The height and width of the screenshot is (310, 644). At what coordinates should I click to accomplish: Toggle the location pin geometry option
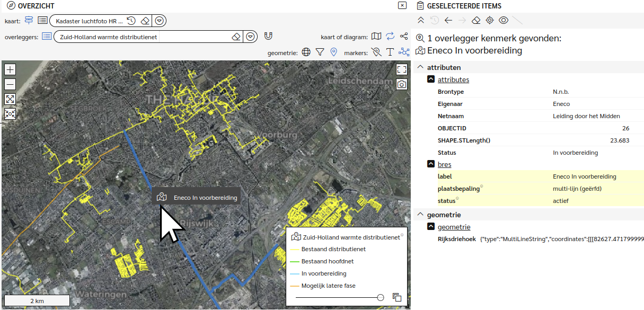coord(333,52)
